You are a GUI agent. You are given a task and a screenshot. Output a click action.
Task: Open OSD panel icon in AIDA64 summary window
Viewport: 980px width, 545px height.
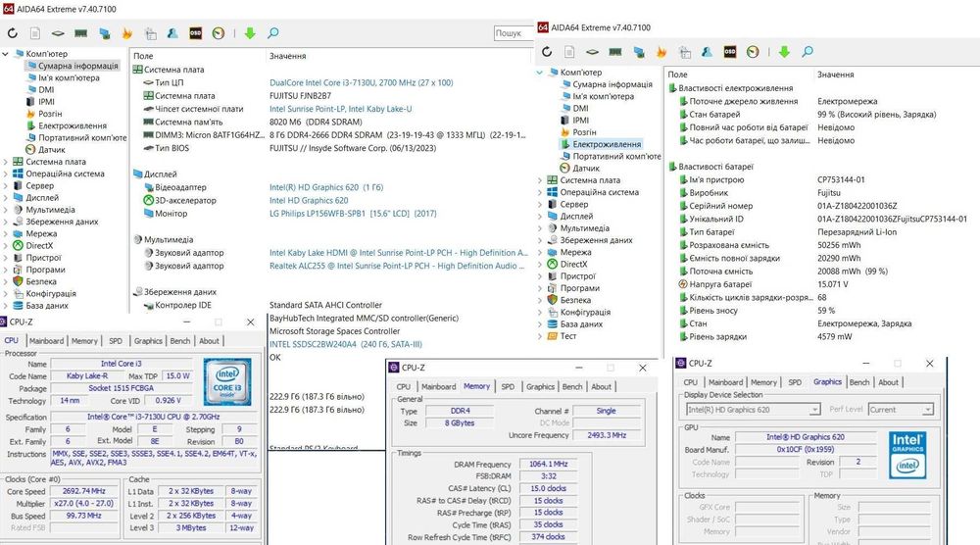(x=196, y=33)
